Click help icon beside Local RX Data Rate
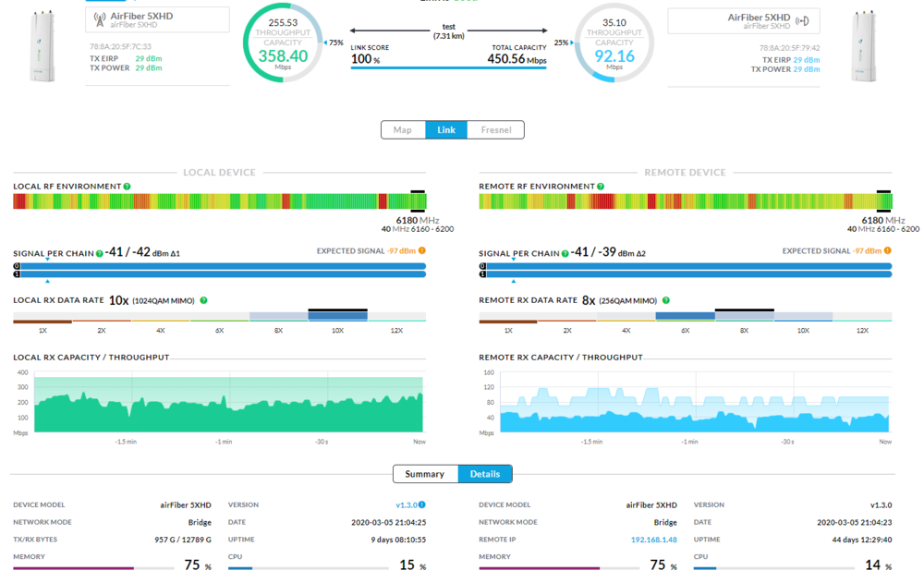Viewport: 924px width, 583px height. 204,300
